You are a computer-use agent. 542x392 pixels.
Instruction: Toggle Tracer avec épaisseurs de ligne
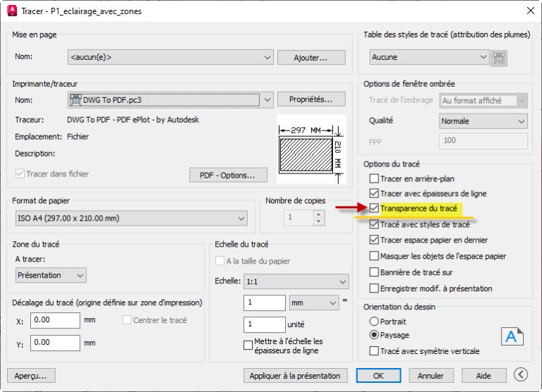[x=374, y=193]
